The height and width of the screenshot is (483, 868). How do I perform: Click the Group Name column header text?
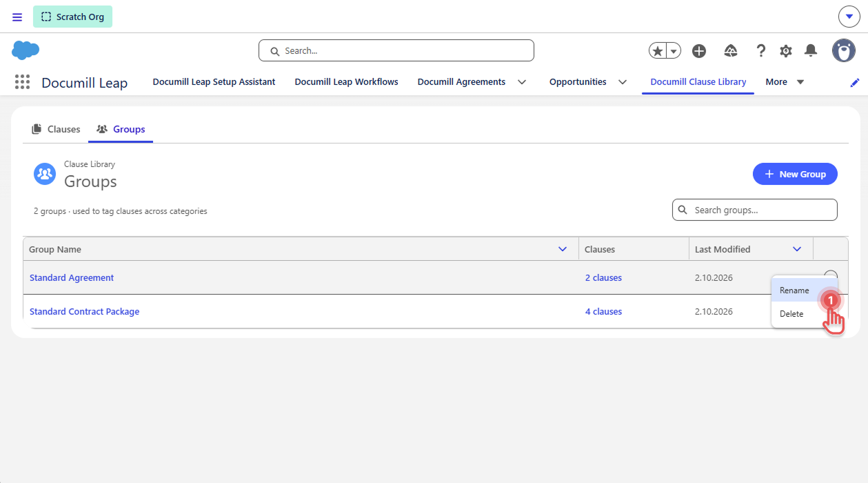pyautogui.click(x=55, y=249)
